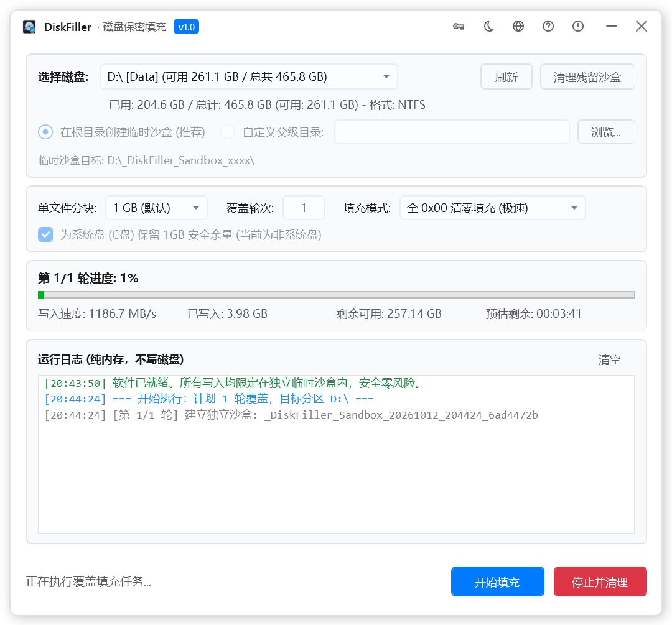
Task: Click the 建立独立沙盒 log line
Action: click(x=291, y=415)
